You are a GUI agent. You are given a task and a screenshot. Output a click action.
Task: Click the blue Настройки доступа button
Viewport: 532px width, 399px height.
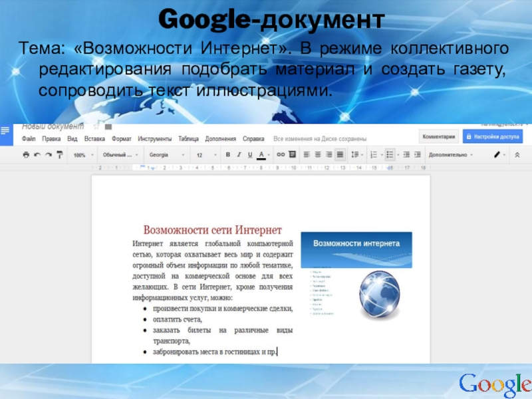tap(492, 136)
